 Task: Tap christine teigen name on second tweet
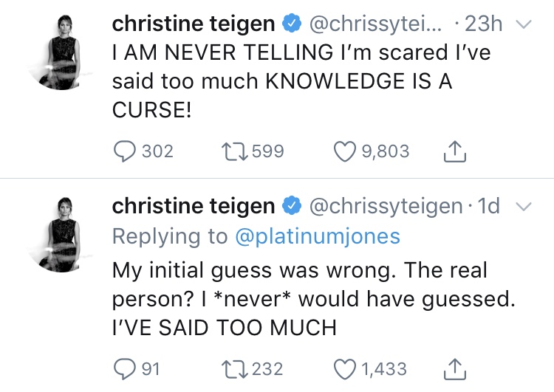[194, 207]
